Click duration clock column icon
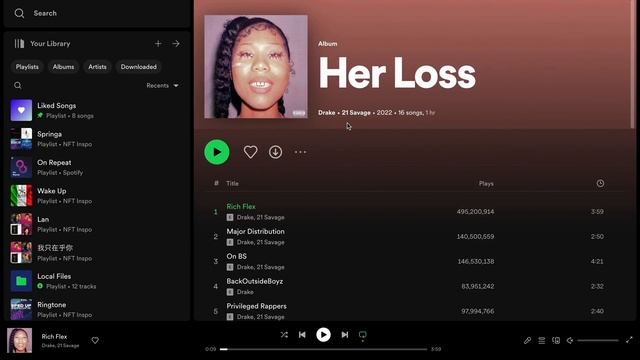This screenshot has height=360, width=640. pyautogui.click(x=600, y=183)
